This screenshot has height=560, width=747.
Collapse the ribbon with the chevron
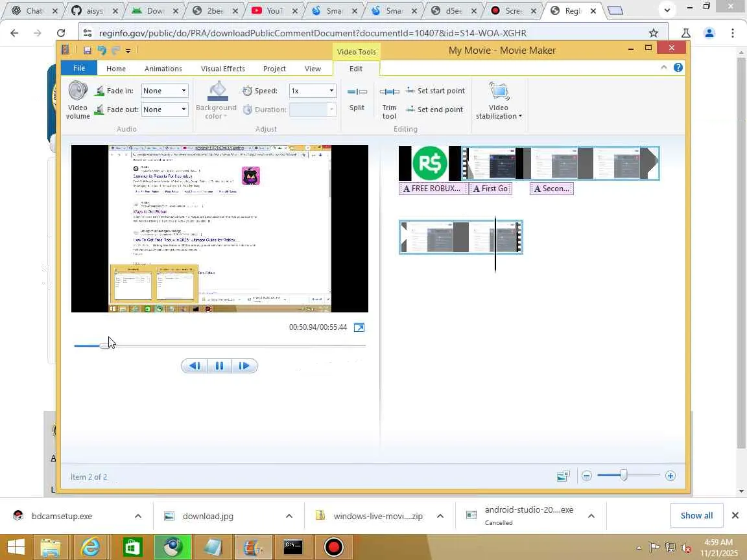coord(663,67)
